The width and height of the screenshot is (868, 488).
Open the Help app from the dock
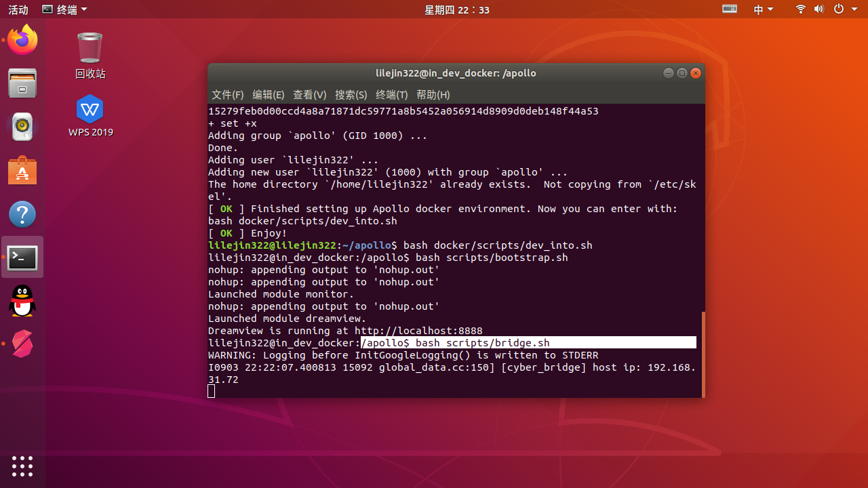click(22, 213)
